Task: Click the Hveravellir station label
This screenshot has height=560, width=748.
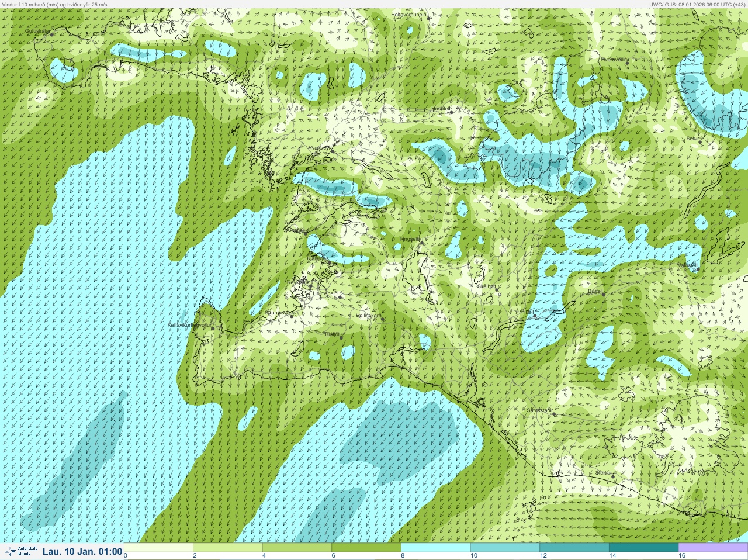Action: coord(613,59)
